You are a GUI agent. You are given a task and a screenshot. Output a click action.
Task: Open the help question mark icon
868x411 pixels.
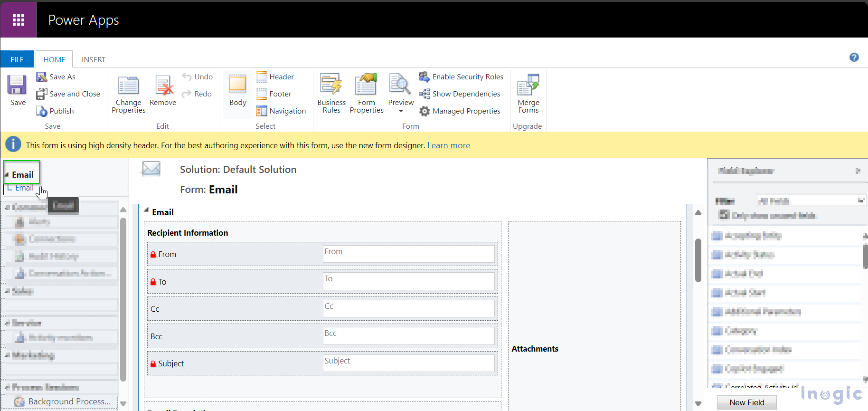pos(854,57)
